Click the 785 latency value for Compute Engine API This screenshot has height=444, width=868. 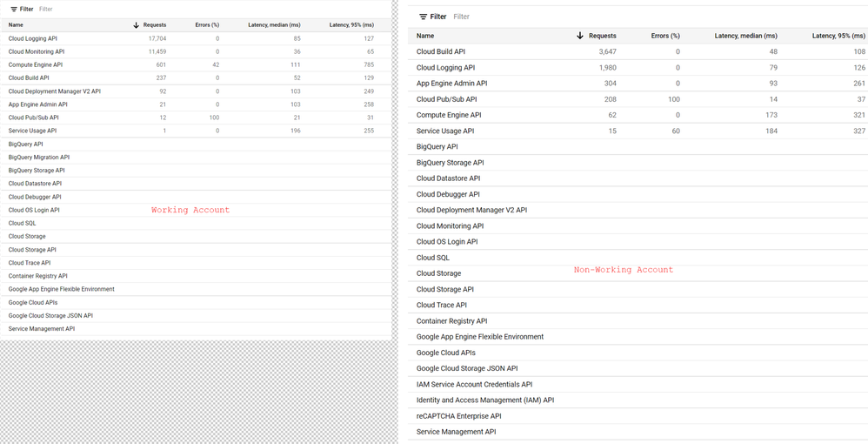[x=368, y=64]
